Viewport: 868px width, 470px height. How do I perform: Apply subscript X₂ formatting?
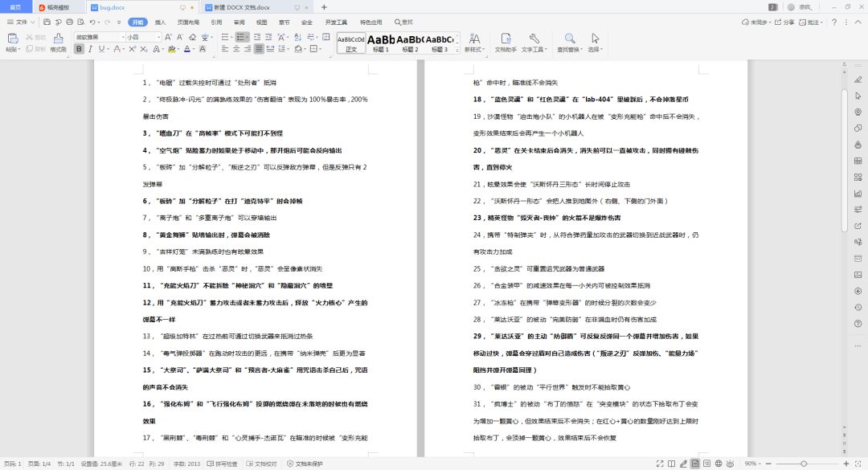coord(143,49)
